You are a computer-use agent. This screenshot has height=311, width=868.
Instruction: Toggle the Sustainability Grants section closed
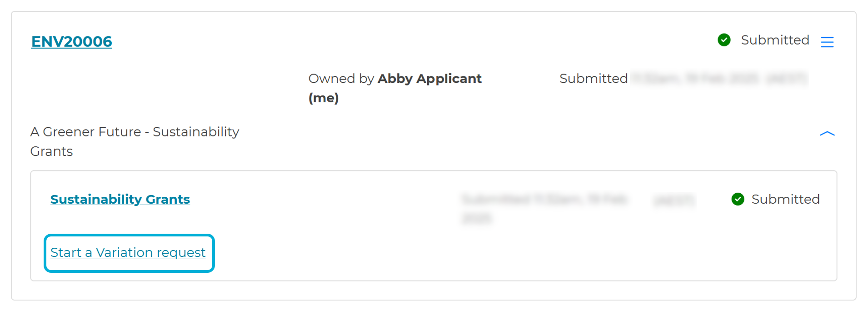point(828,133)
